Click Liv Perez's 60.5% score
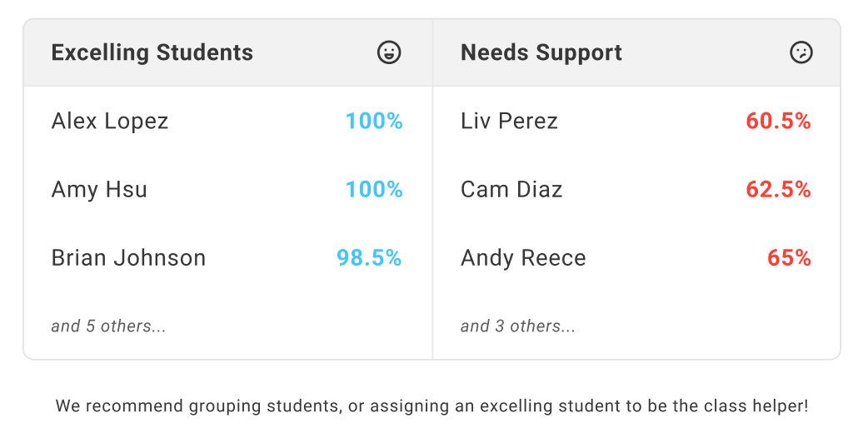Viewport: 868px width, 438px height. point(778,122)
